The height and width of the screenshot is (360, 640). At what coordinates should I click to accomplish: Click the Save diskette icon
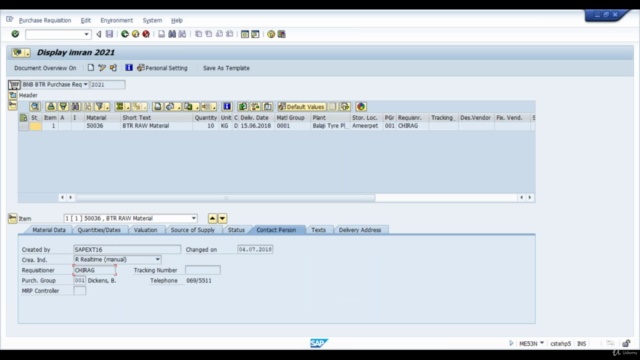(109, 34)
